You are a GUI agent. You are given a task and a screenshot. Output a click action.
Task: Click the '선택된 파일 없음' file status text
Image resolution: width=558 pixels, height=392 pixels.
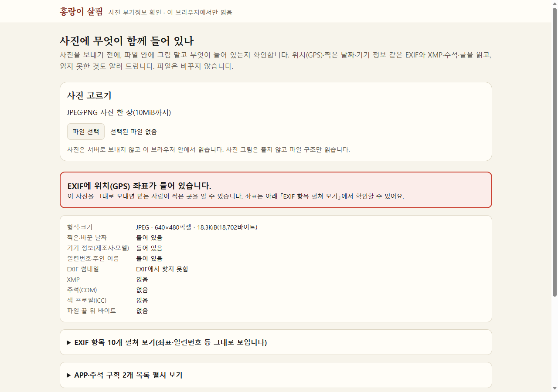click(133, 132)
